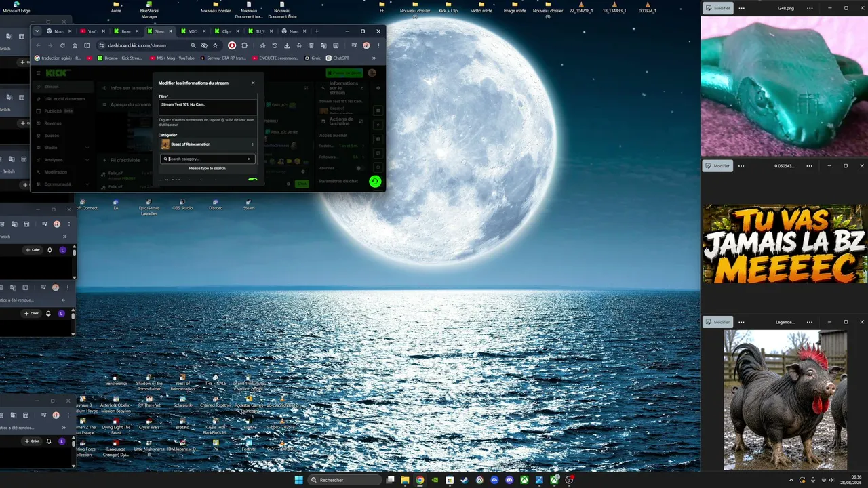This screenshot has height=488, width=868.
Task: Reload the Kick dashboard page
Action: 62,45
